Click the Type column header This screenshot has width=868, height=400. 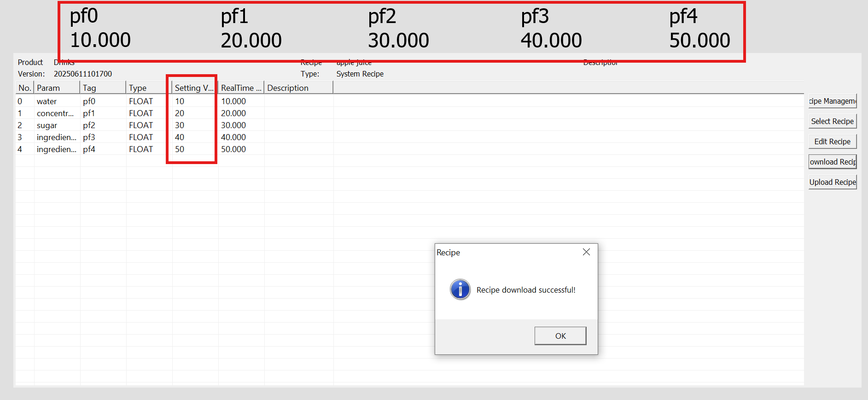click(149, 88)
